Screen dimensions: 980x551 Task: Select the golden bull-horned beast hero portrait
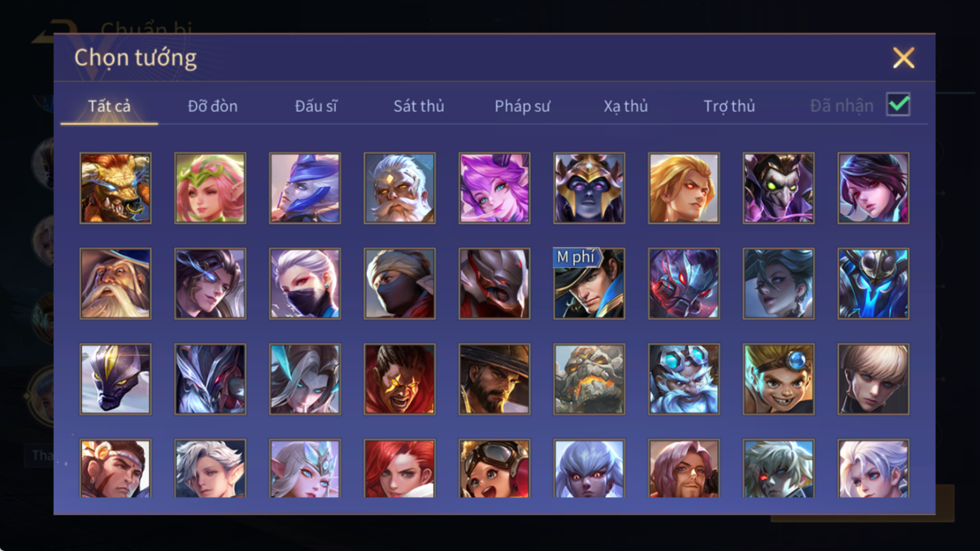click(115, 188)
